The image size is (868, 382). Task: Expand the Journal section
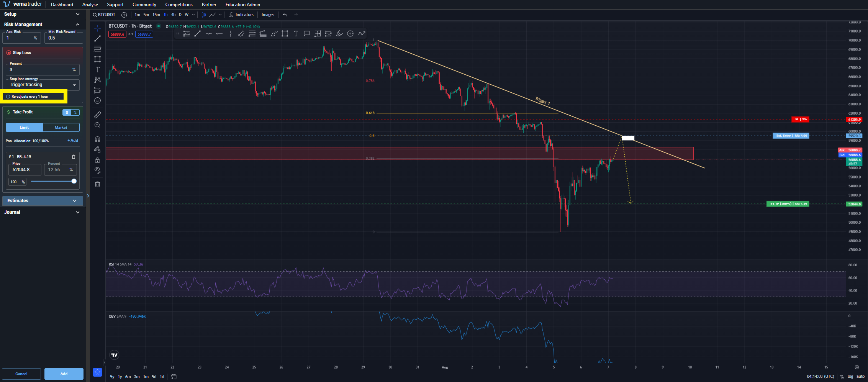click(x=42, y=212)
